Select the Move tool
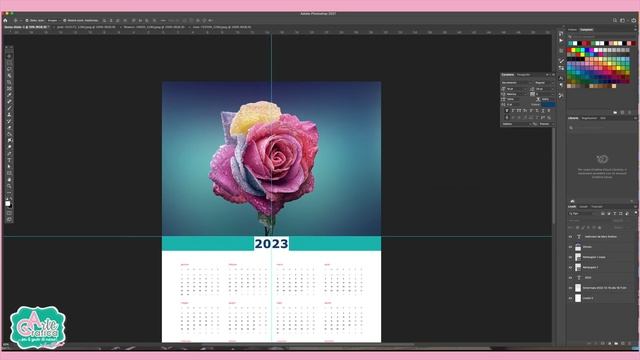 pyautogui.click(x=9, y=56)
